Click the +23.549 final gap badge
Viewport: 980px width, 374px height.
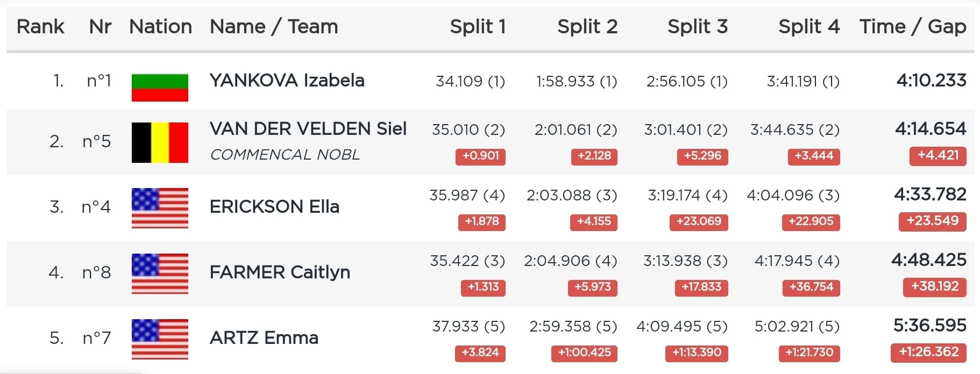(x=932, y=221)
